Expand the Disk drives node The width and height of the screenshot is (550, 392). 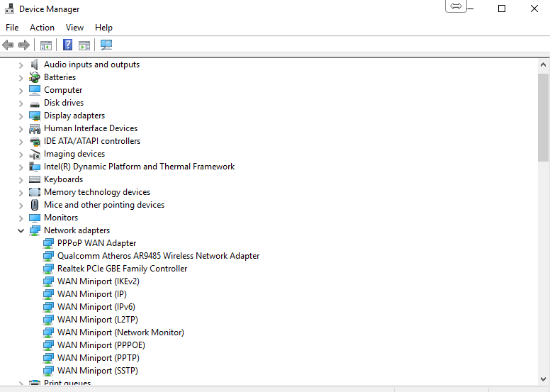coord(21,103)
